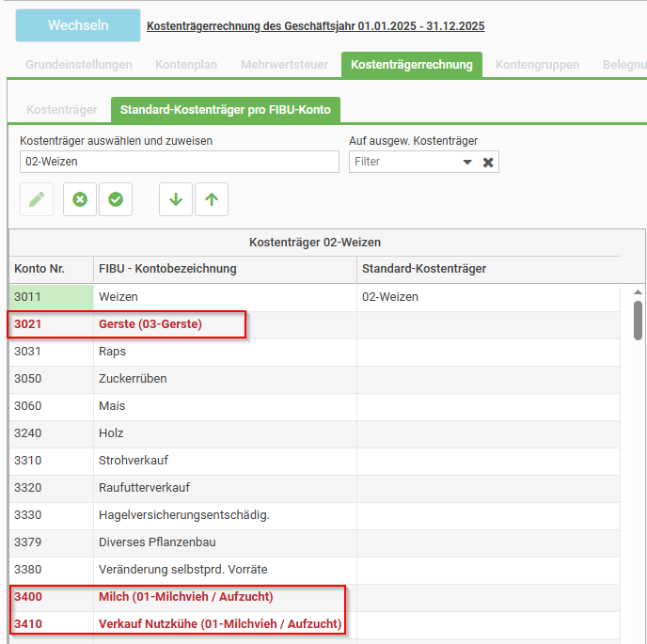Select the Milch (01-Milchvieh / Aufzucht) row
The image size is (647, 644).
(x=315, y=597)
